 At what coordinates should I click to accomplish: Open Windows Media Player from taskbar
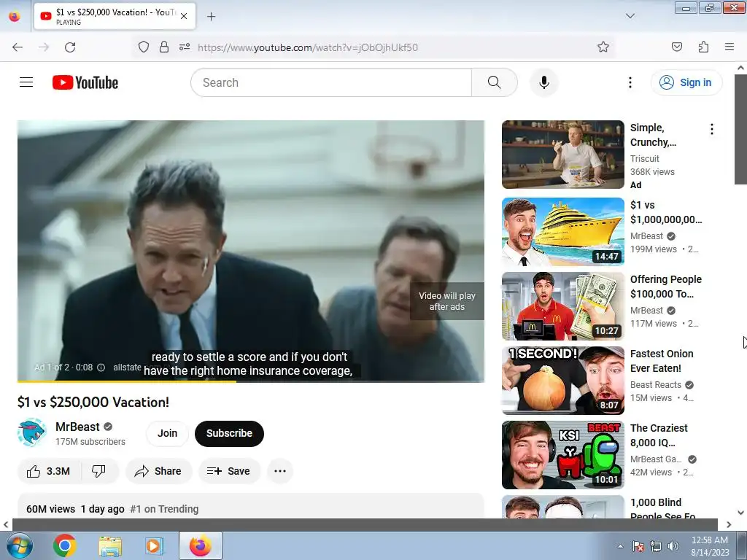155,545
